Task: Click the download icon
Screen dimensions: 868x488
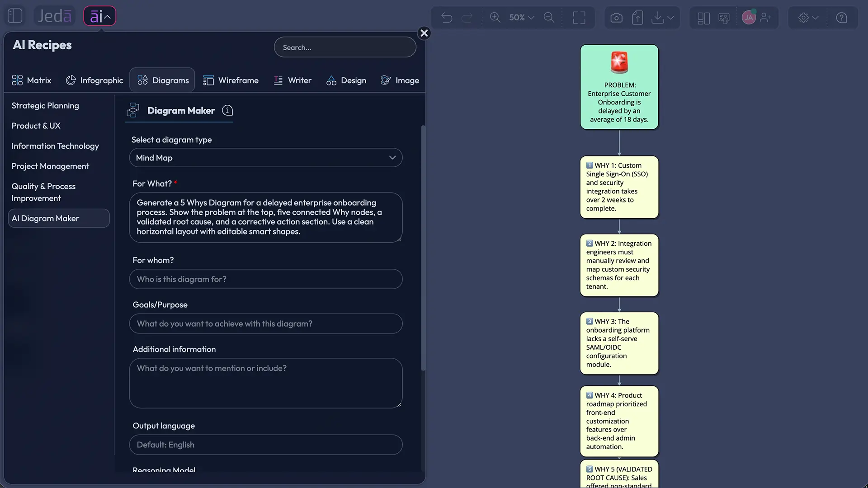Action: pyautogui.click(x=658, y=18)
